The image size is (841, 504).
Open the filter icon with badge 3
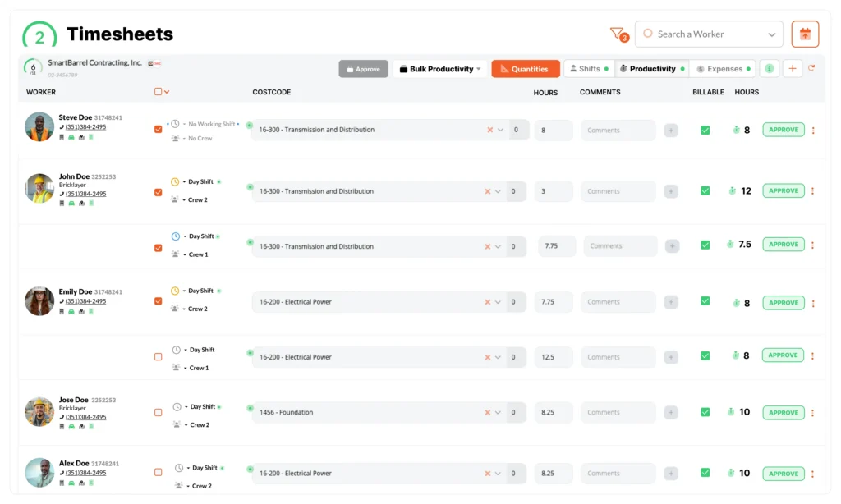pos(618,33)
